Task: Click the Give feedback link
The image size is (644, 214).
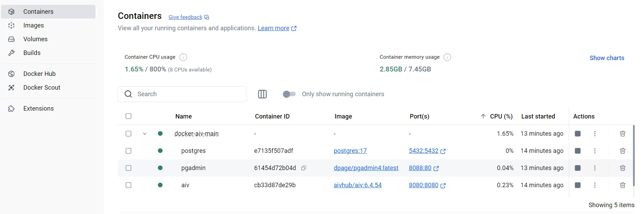Action: point(189,17)
